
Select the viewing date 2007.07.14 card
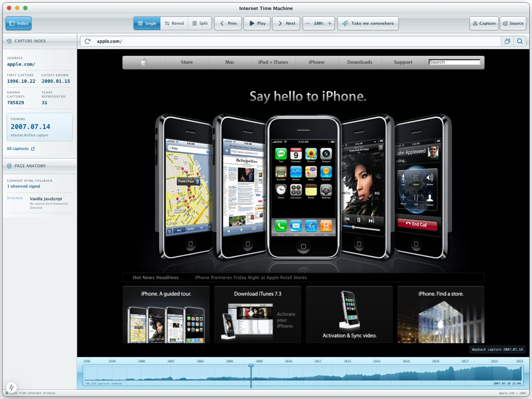pos(39,127)
